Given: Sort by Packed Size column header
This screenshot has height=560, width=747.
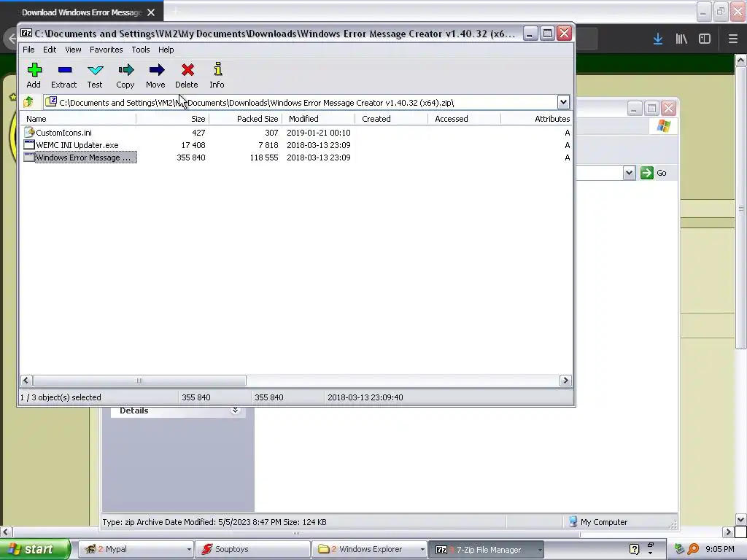Looking at the screenshot, I should pyautogui.click(x=245, y=119).
